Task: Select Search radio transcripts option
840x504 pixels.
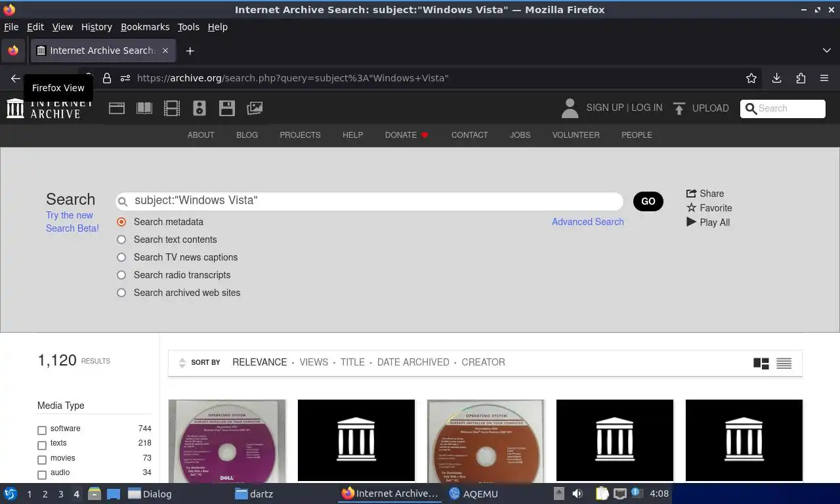Action: tap(121, 275)
